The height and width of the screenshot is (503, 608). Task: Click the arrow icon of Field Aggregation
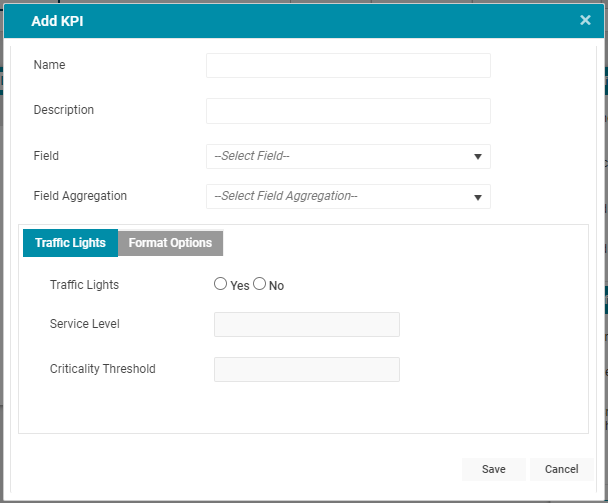[x=478, y=197]
